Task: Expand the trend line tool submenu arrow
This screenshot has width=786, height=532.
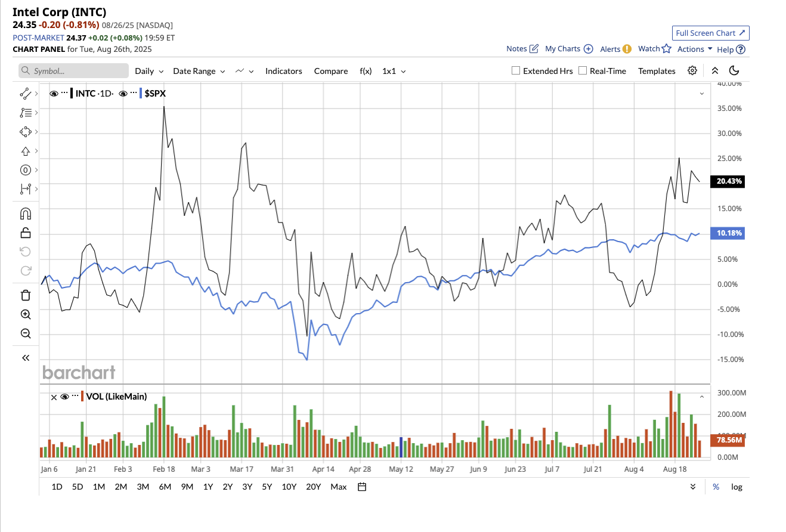Action: coord(36,93)
